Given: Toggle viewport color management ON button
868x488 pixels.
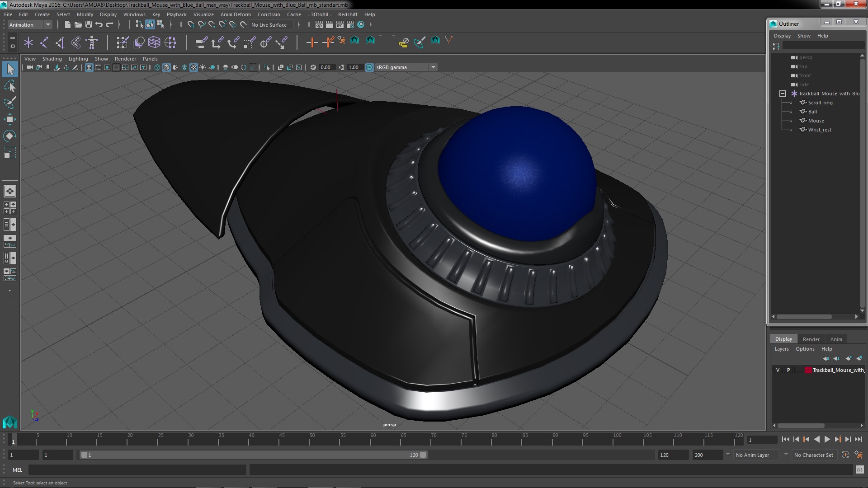Looking at the screenshot, I should 369,67.
